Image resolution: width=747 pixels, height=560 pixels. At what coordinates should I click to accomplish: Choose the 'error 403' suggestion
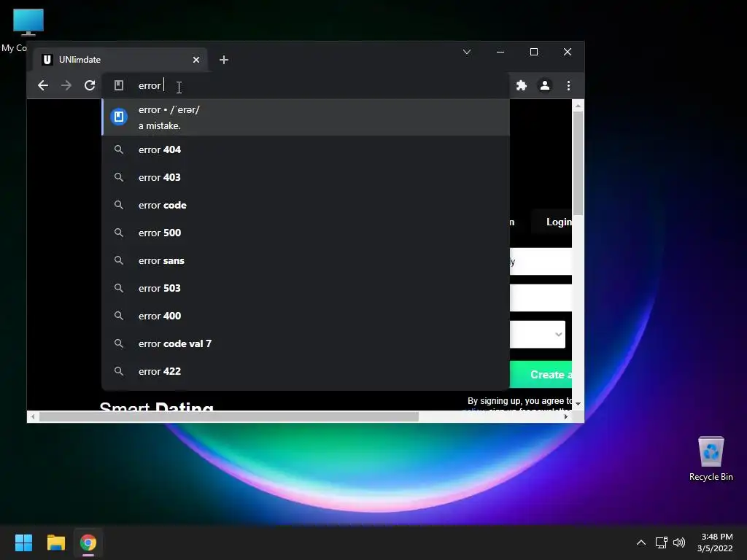(x=306, y=177)
